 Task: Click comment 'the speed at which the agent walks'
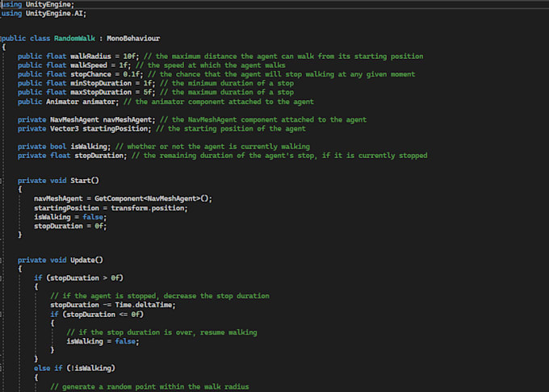point(216,65)
